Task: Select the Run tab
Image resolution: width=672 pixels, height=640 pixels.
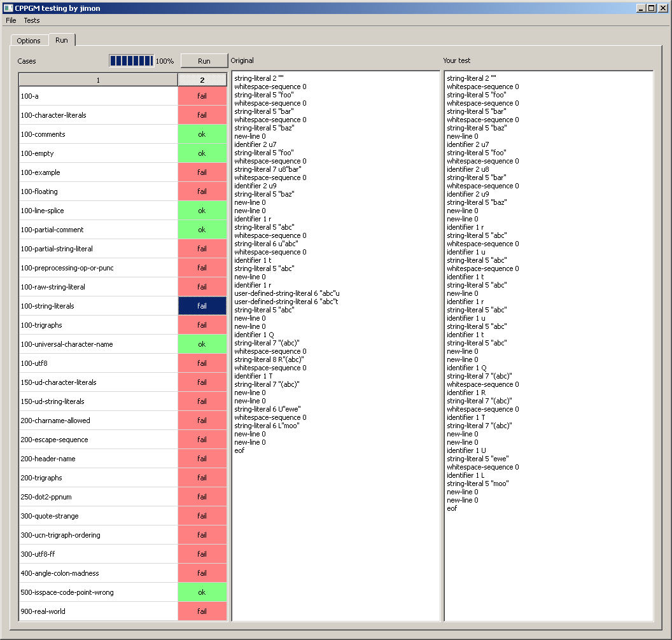Action: [x=62, y=40]
